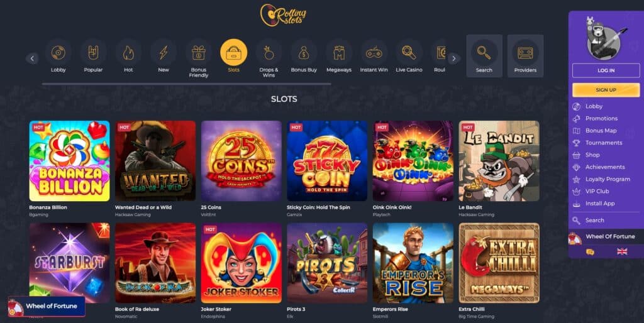Click the yellow SIGN UP button
The height and width of the screenshot is (323, 644).
point(606,90)
